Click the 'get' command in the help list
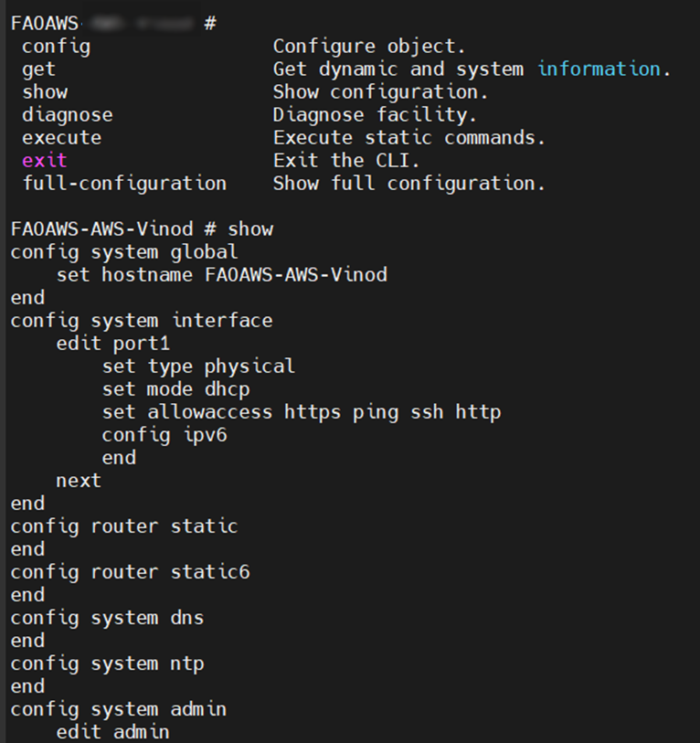 click(39, 69)
